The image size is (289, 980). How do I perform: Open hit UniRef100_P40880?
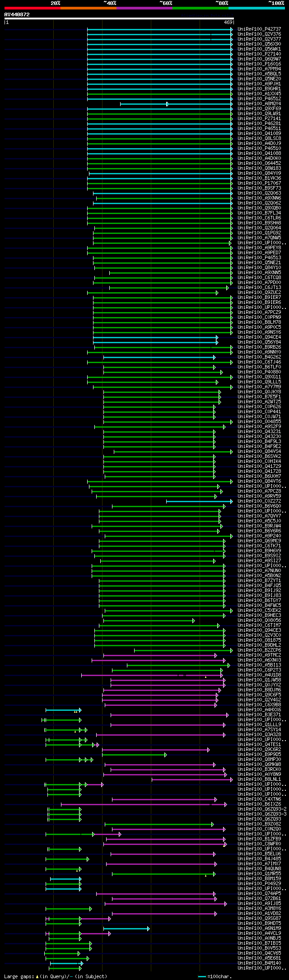pos(259,372)
